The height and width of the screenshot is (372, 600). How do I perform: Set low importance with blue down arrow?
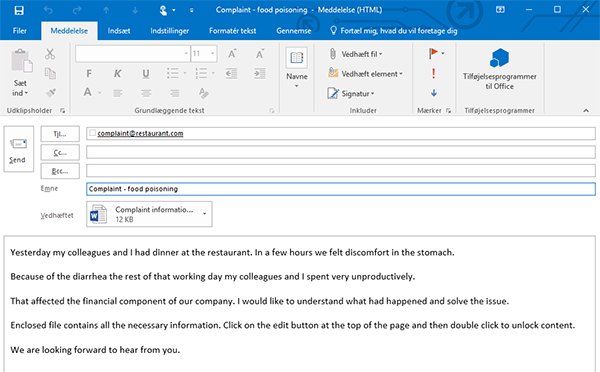(x=434, y=93)
